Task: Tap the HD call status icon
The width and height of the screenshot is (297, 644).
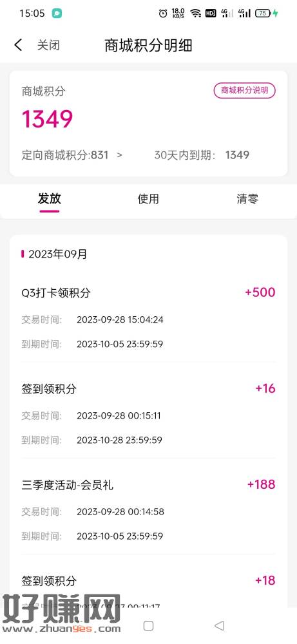Action: [210, 13]
